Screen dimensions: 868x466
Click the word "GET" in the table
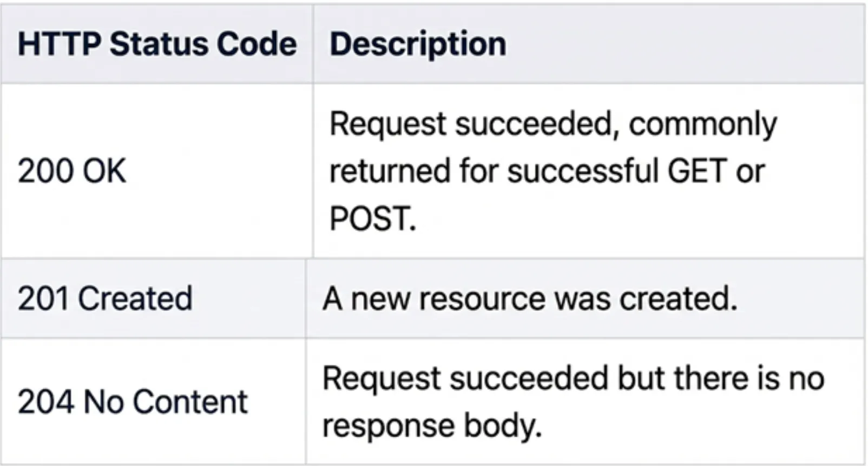coord(698,171)
